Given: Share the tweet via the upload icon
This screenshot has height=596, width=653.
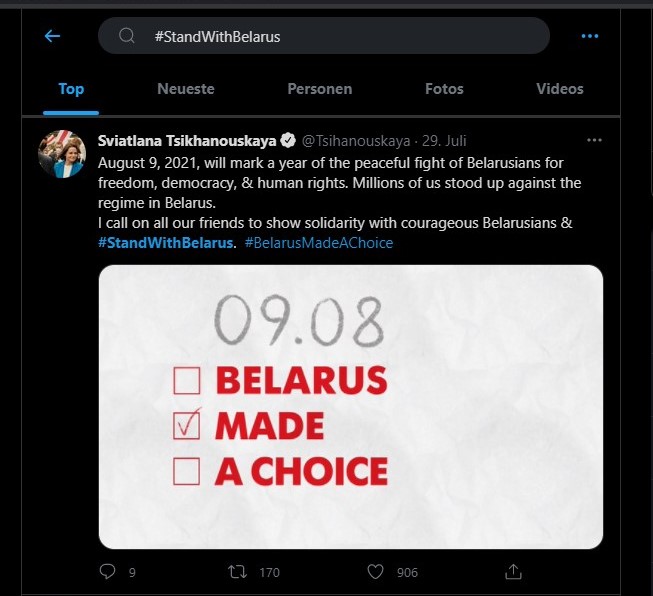Looking at the screenshot, I should tap(513, 571).
